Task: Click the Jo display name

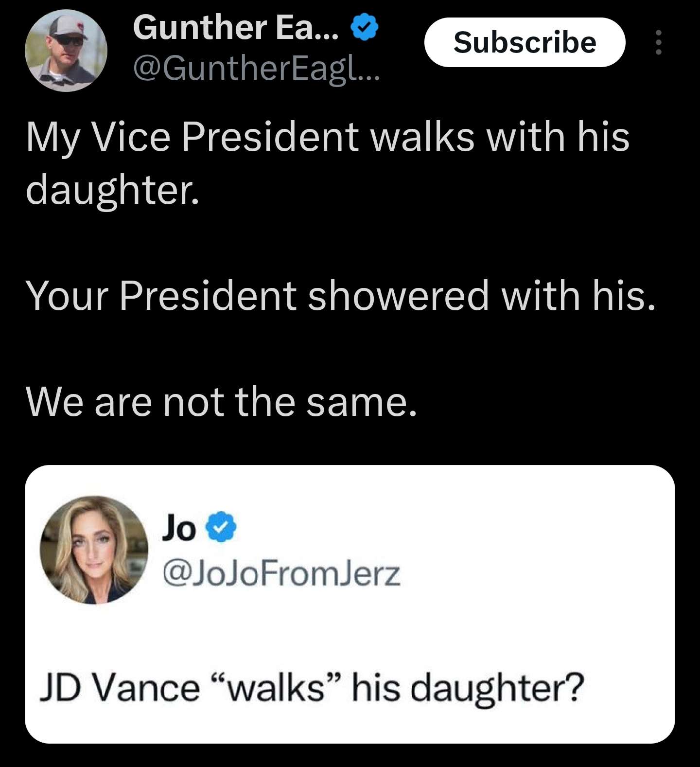Action: tap(179, 527)
